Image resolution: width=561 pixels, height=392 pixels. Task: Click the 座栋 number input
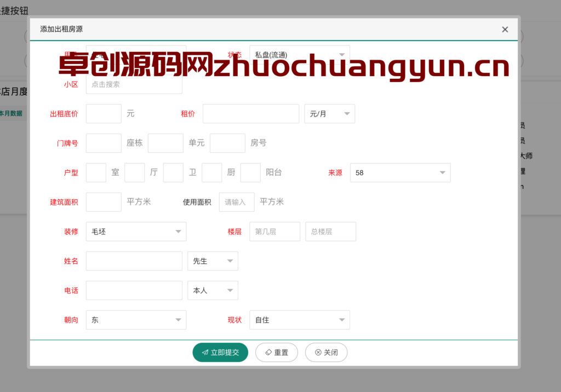click(104, 143)
